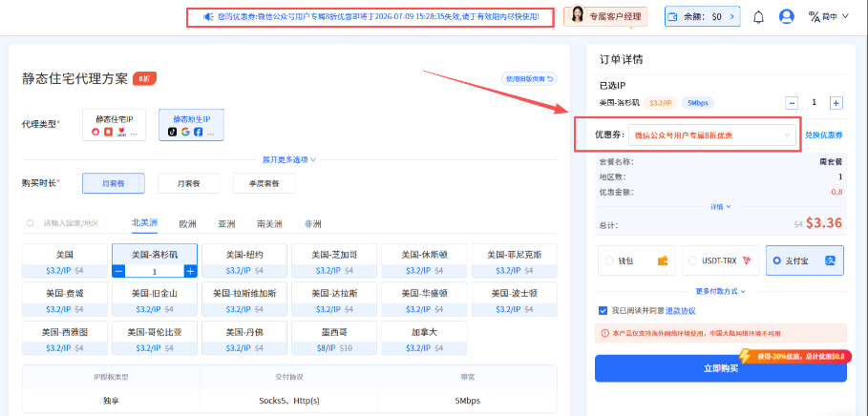868x416 pixels.
Task: Select the 支付宝 payment radio button
Action: point(776,260)
